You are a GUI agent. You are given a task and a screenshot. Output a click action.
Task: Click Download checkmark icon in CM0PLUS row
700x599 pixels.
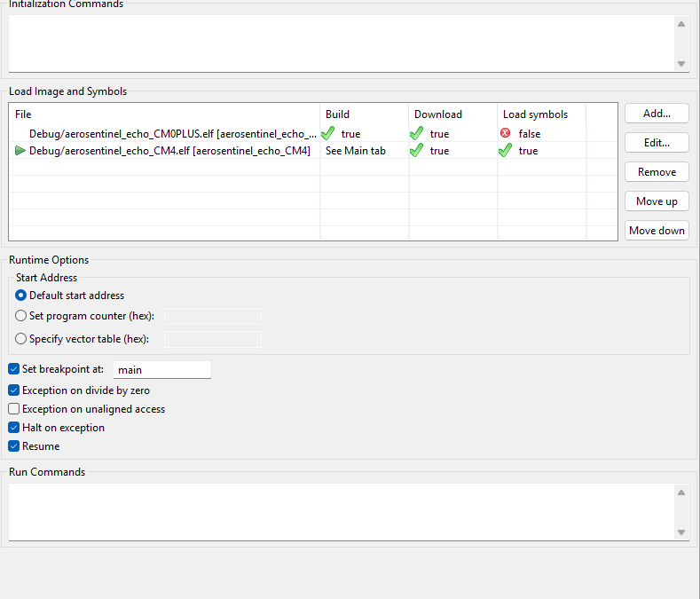(416, 133)
